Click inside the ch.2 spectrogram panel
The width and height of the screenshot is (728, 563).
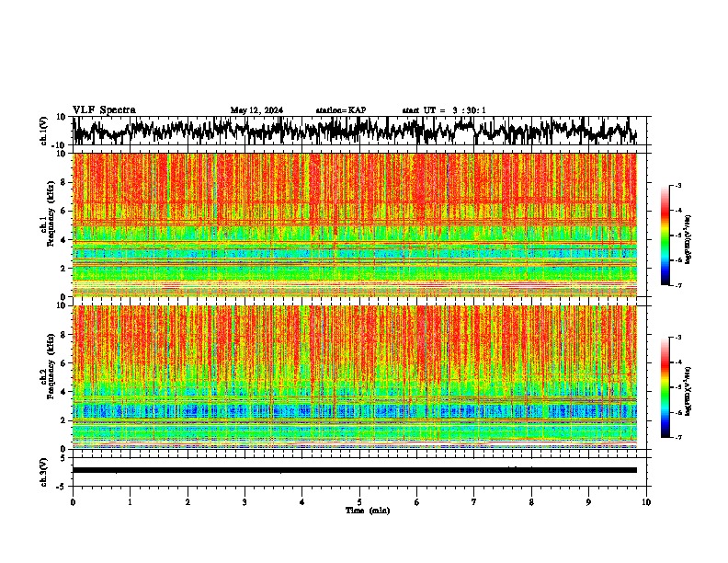click(355, 377)
